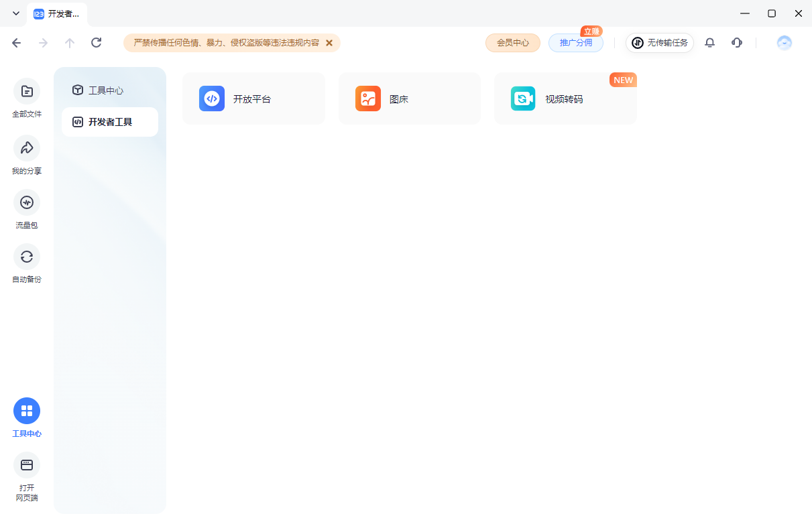Open the 开放平台 card
812x522 pixels.
[253, 99]
